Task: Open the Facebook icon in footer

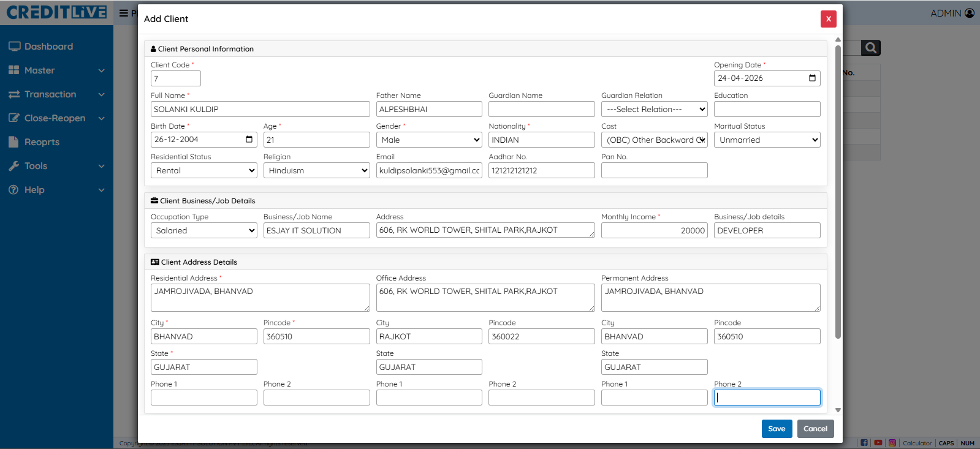Action: [864, 443]
